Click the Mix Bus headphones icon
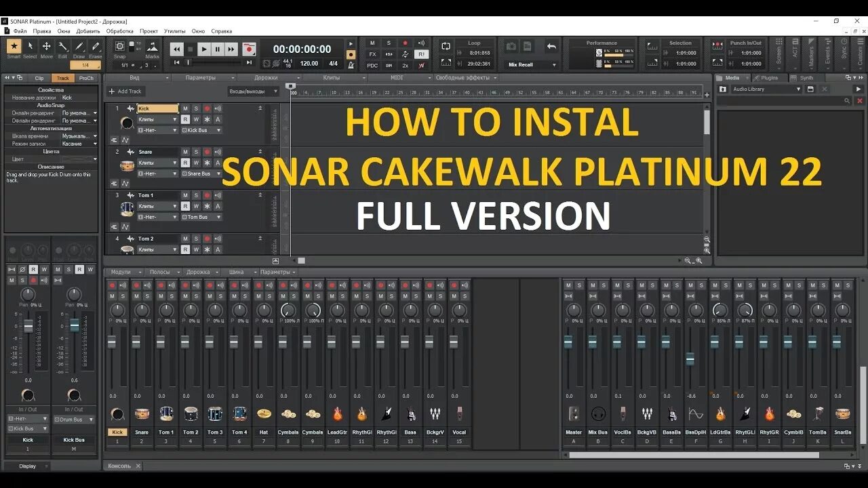This screenshot has height=488, width=868. point(598,413)
